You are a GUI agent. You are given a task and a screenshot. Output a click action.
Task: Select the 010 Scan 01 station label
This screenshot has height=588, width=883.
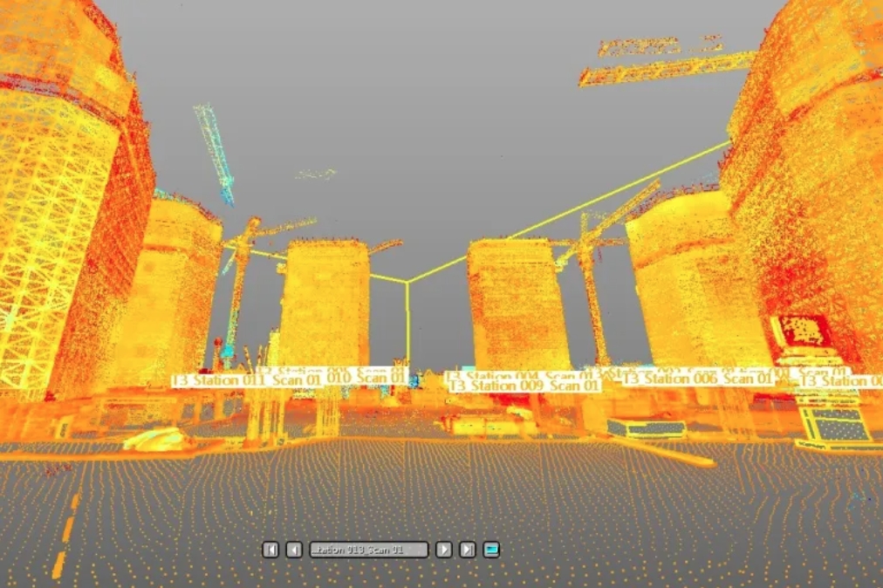point(366,377)
